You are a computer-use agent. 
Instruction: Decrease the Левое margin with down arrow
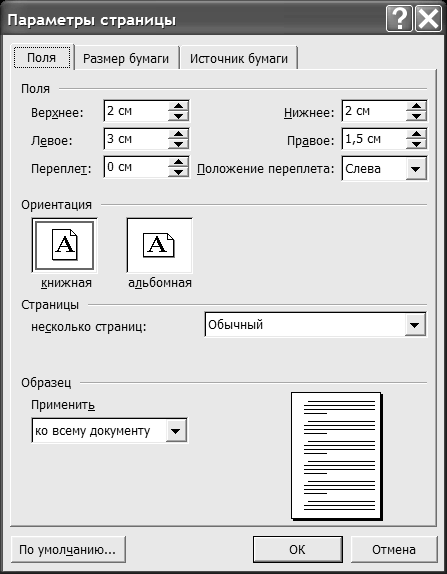178,144
